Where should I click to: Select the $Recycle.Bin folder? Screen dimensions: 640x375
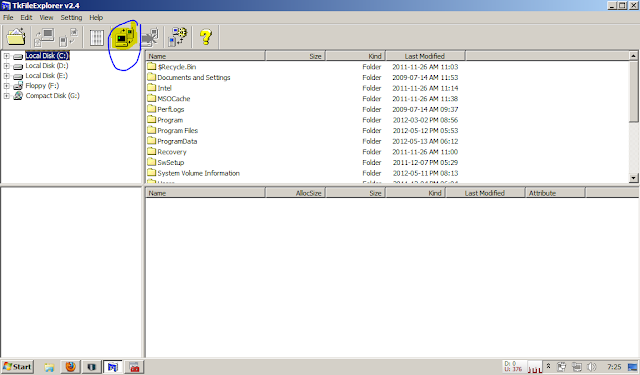pos(177,67)
